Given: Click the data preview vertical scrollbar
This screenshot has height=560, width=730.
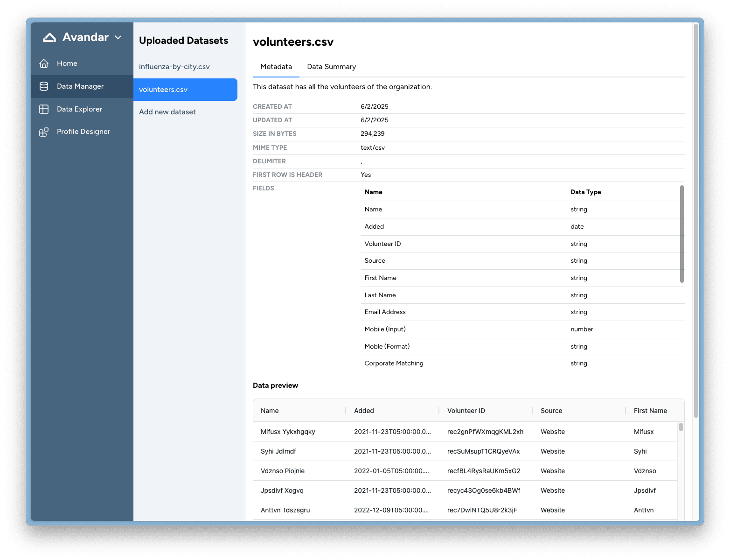Looking at the screenshot, I should pos(681,427).
